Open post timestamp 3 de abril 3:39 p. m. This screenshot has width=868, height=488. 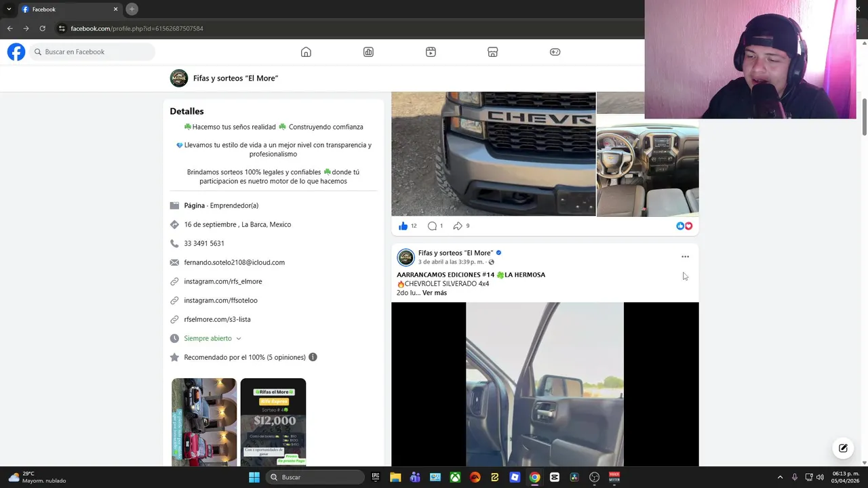click(451, 262)
